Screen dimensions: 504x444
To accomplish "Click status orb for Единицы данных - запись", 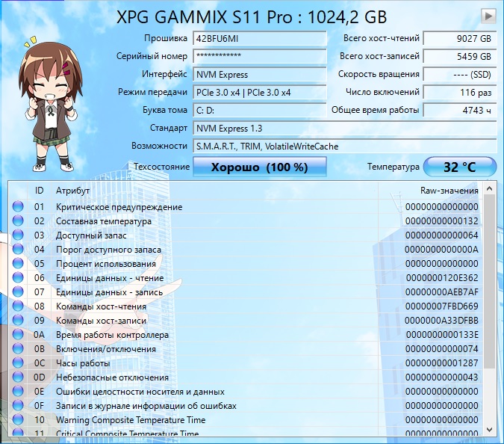I will 18,292.
